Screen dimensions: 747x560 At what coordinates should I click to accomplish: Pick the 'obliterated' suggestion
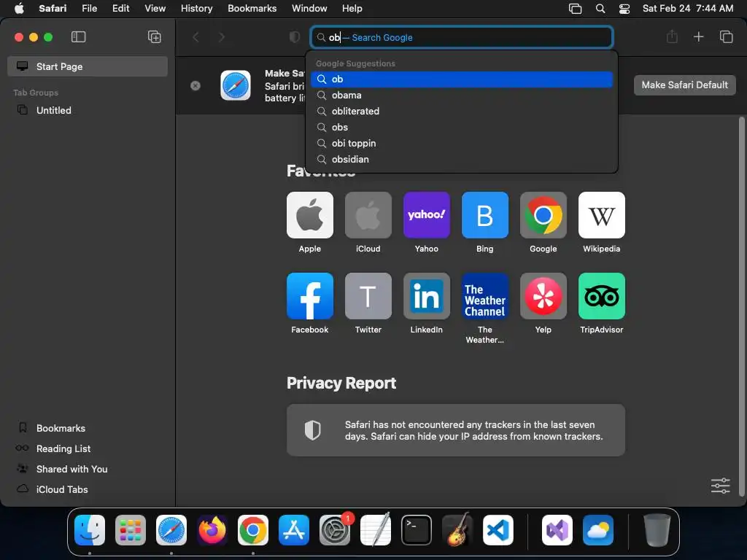coord(461,112)
